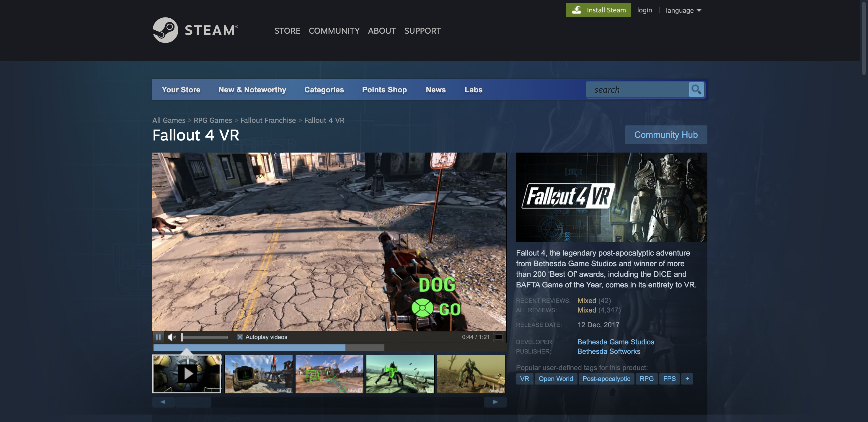Open the Categories tab

point(324,90)
